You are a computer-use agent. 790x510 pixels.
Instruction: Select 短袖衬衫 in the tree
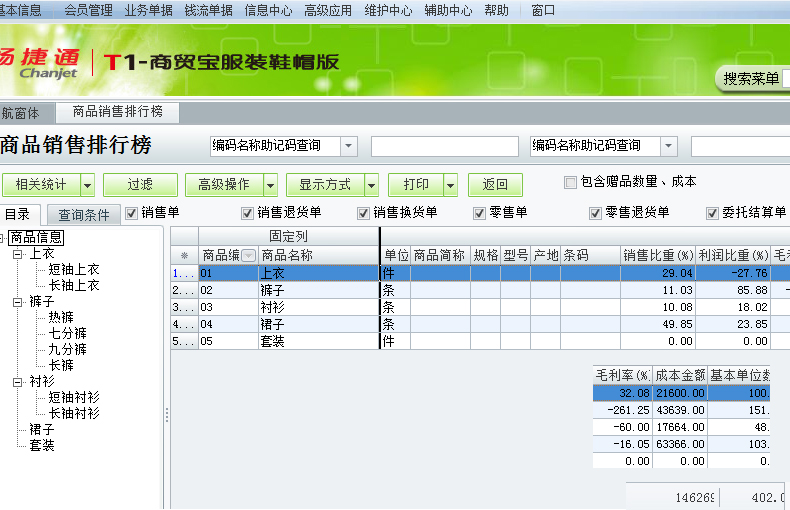(x=74, y=397)
